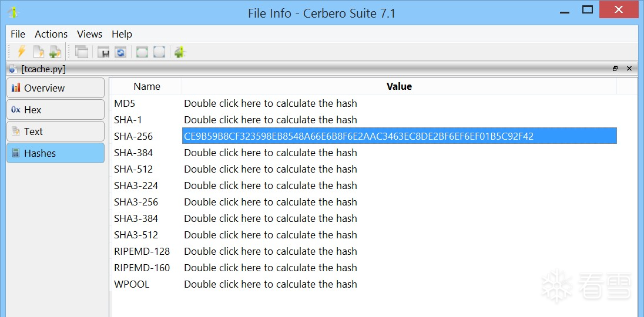Click the floppy disk save window icon

[103, 52]
